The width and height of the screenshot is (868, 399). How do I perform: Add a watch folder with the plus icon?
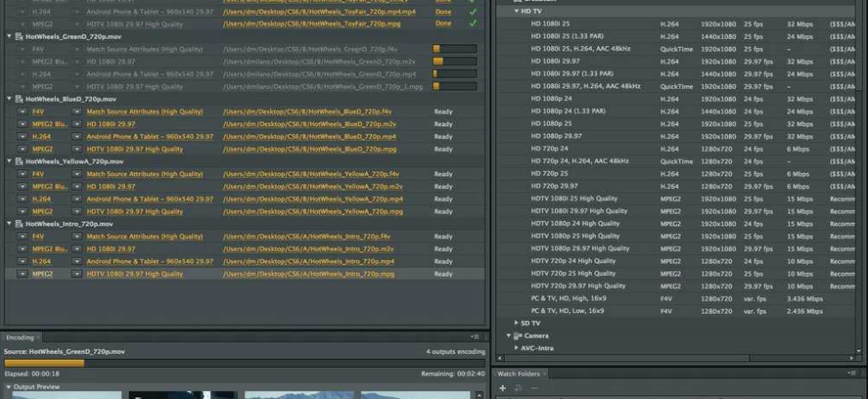click(x=503, y=388)
